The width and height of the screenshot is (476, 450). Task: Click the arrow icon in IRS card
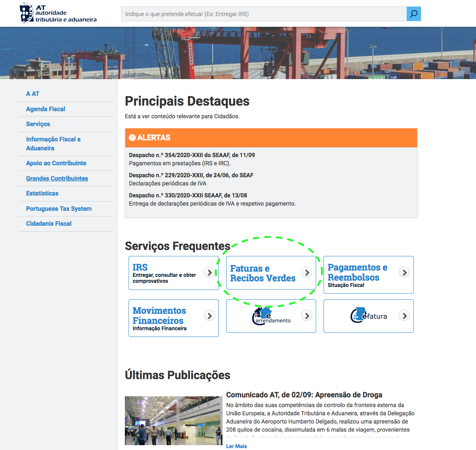pyautogui.click(x=209, y=272)
